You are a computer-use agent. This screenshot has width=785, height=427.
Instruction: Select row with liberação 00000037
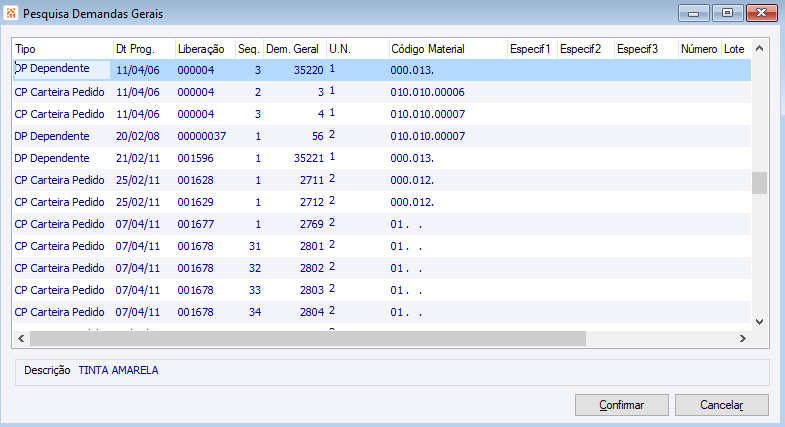(x=382, y=136)
